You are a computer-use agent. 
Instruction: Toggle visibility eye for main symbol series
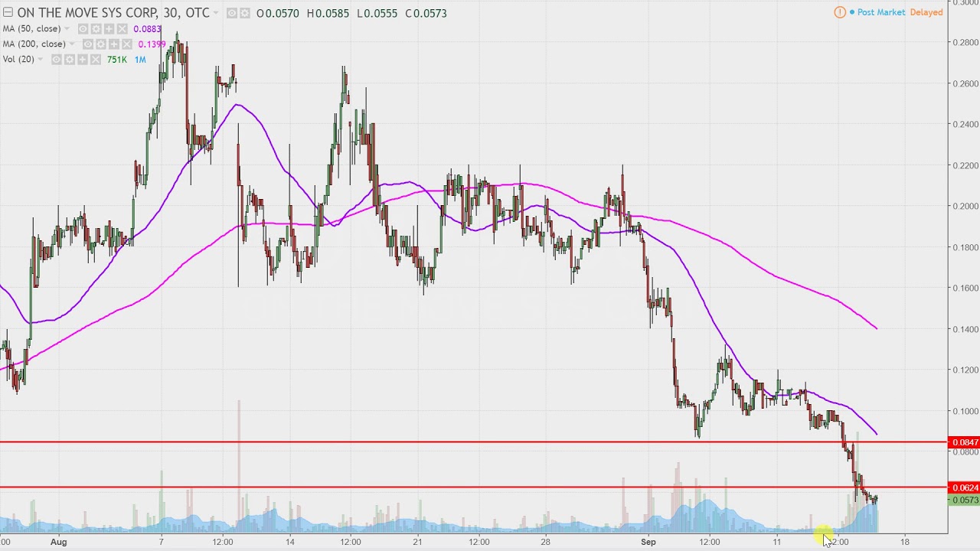click(x=232, y=13)
